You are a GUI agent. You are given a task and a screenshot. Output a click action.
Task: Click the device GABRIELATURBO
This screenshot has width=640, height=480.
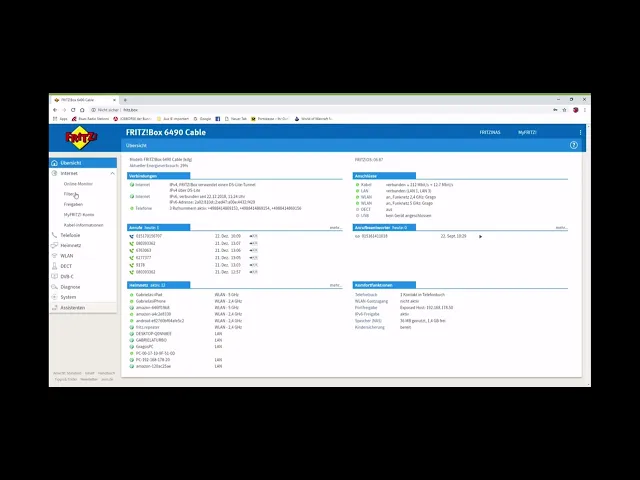click(151, 340)
